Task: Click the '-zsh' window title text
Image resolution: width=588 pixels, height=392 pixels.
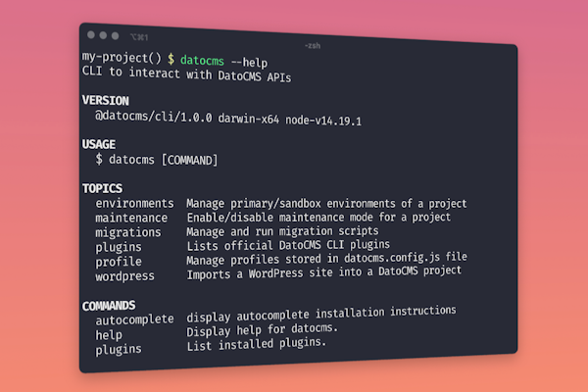Action: (x=313, y=46)
